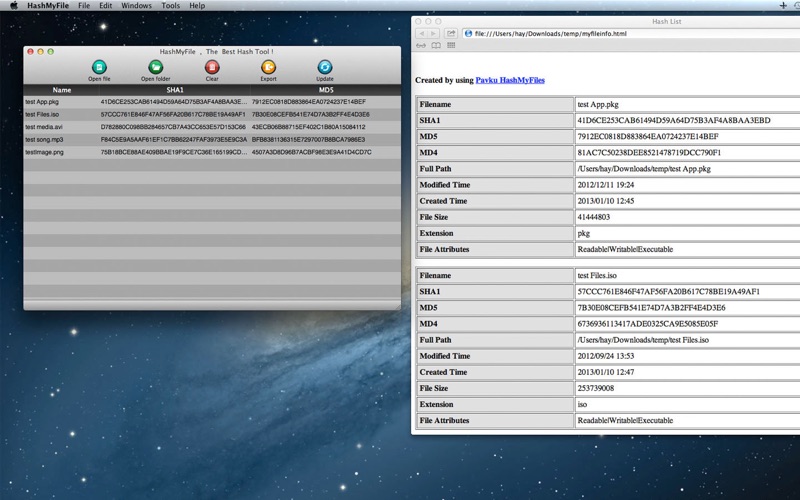This screenshot has height=500, width=800.
Task: Click the SHA1 column header
Action: 175,90
